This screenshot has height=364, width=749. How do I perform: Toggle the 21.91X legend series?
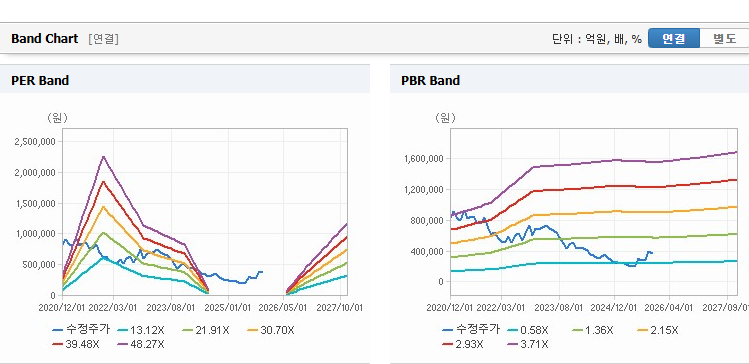click(206, 330)
